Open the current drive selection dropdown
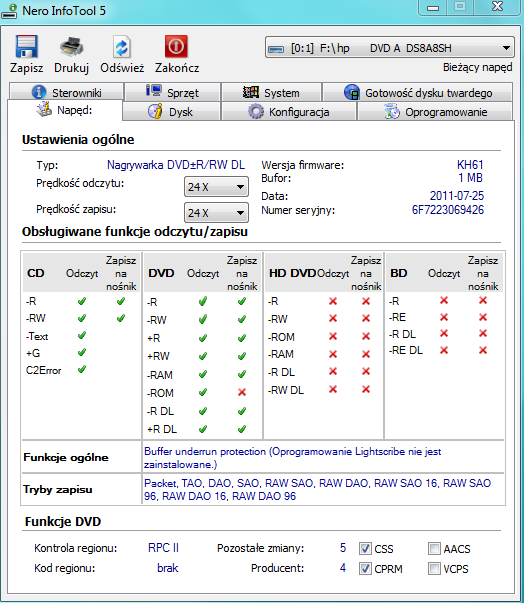The image size is (524, 603). [x=390, y=48]
